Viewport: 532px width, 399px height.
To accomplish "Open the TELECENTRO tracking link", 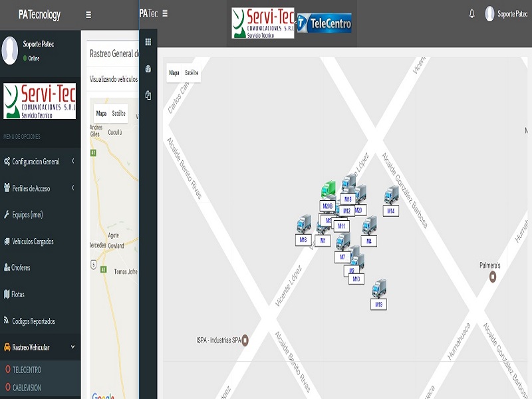I will pyautogui.click(x=27, y=370).
